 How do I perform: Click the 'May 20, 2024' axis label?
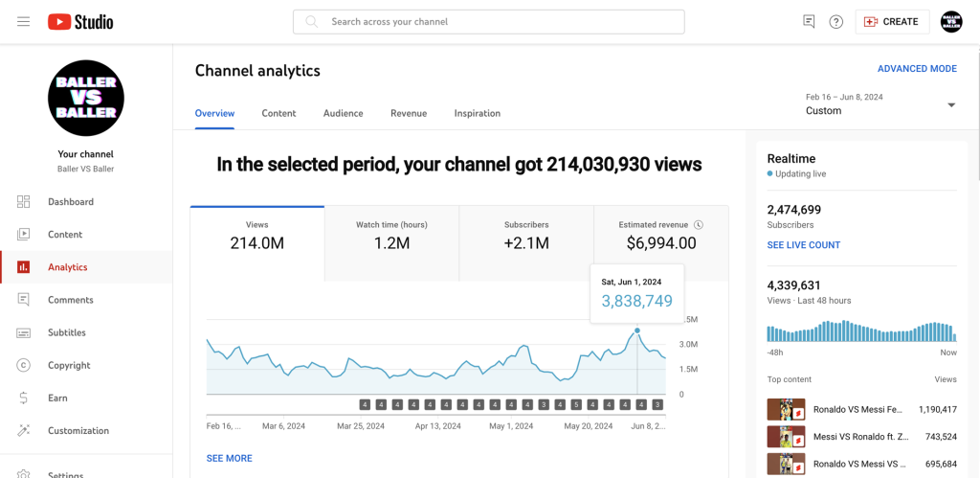[x=589, y=426]
